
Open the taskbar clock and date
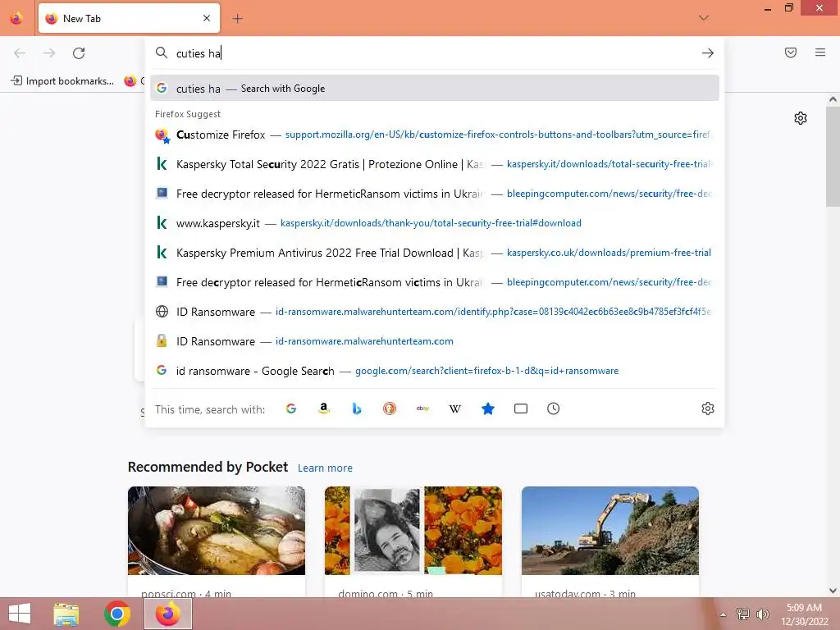(x=804, y=614)
